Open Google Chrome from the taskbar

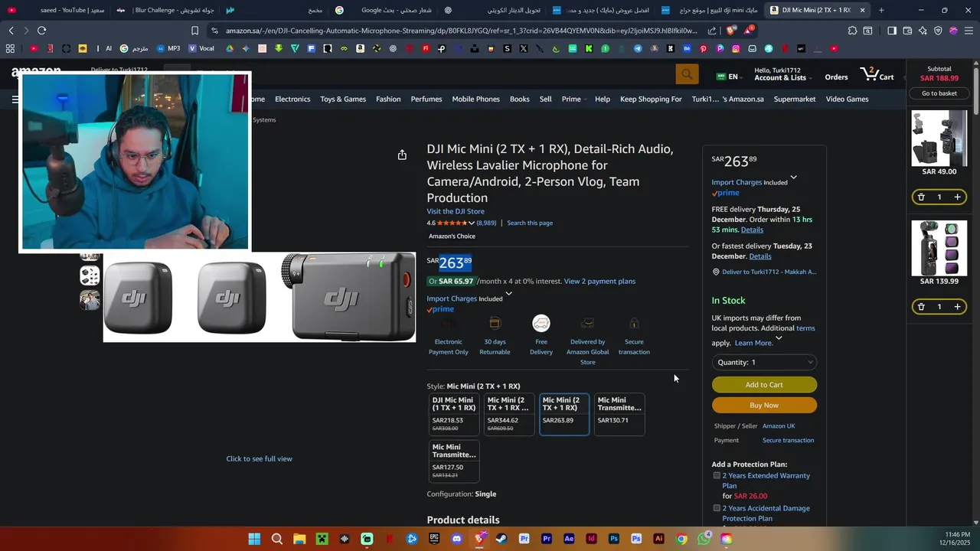pyautogui.click(x=681, y=539)
